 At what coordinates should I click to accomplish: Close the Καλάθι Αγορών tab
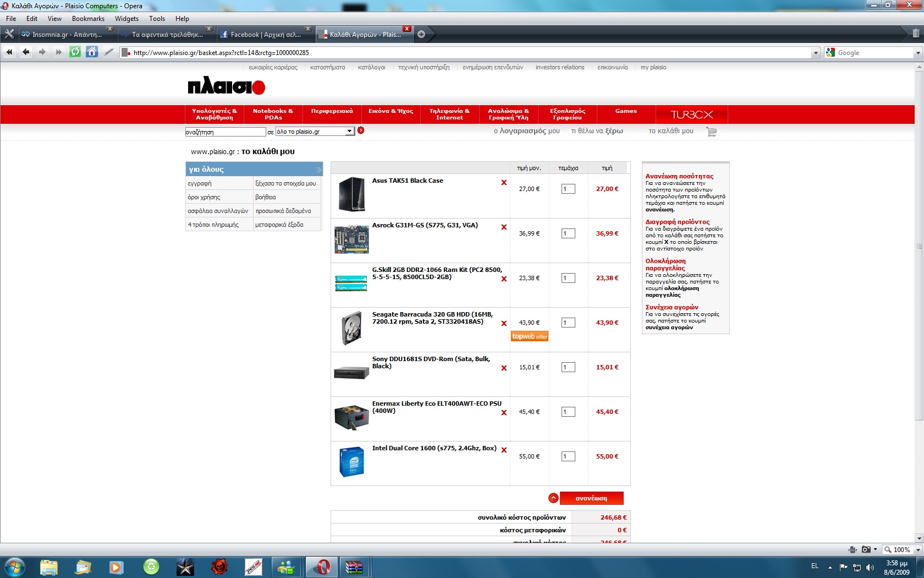click(x=407, y=29)
